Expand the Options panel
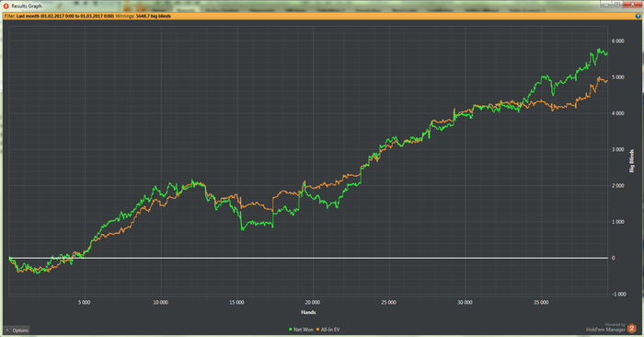This screenshot has width=644, height=337. click(17, 330)
